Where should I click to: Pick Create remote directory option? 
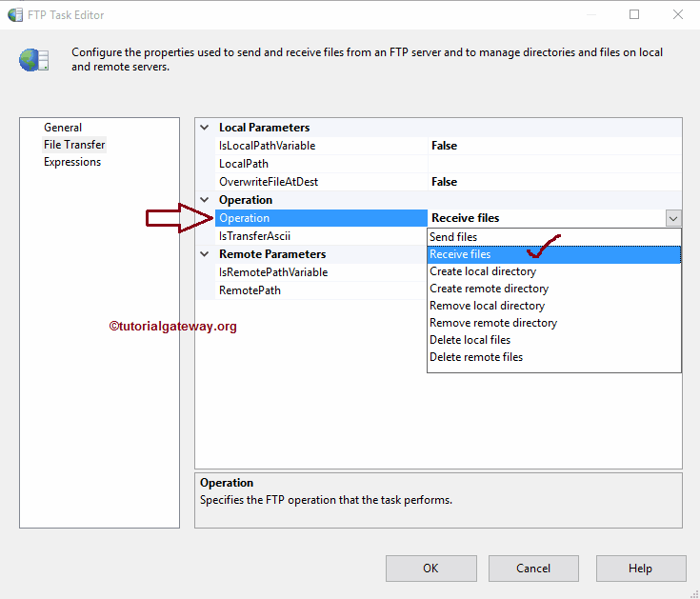(553, 289)
